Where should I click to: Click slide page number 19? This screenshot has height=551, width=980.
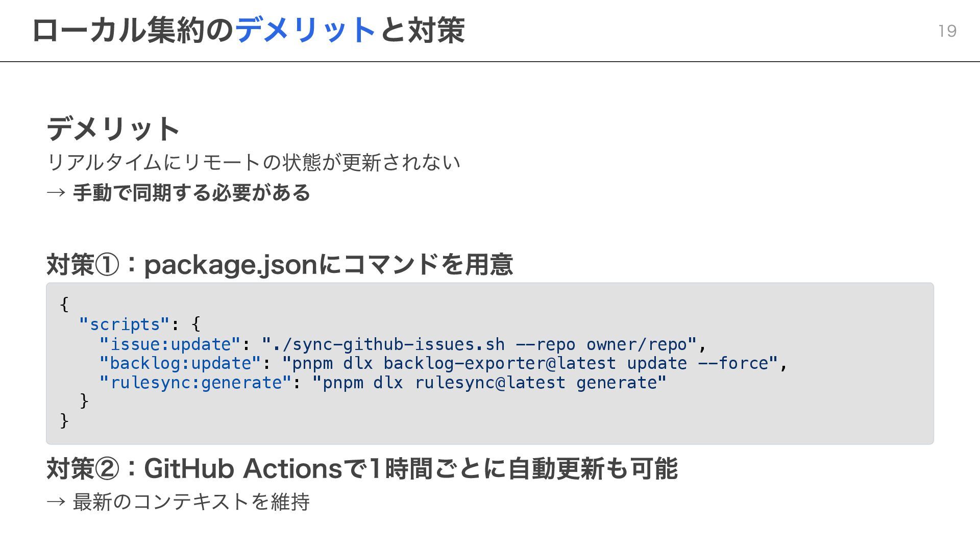(947, 31)
